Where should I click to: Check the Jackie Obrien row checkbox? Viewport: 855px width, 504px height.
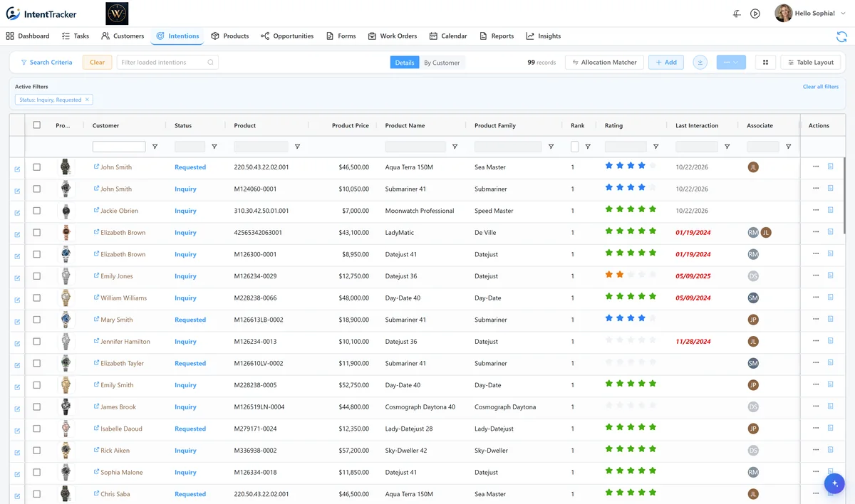[37, 211]
